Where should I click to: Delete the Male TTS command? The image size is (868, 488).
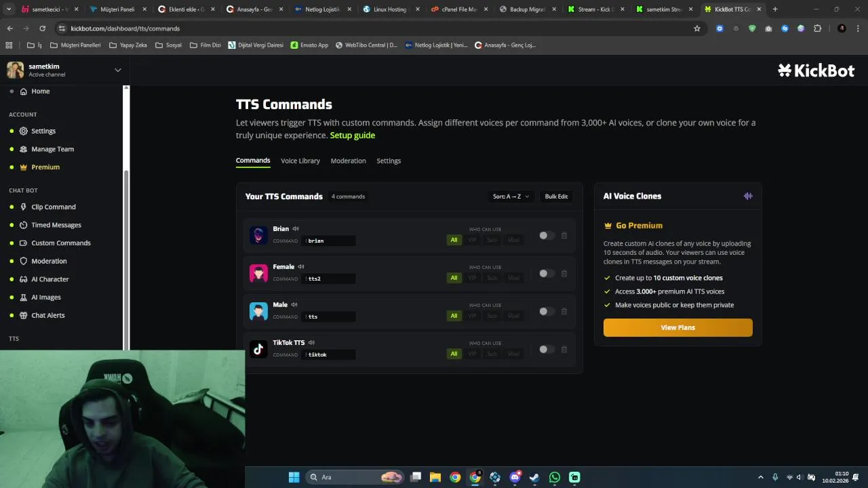point(564,312)
